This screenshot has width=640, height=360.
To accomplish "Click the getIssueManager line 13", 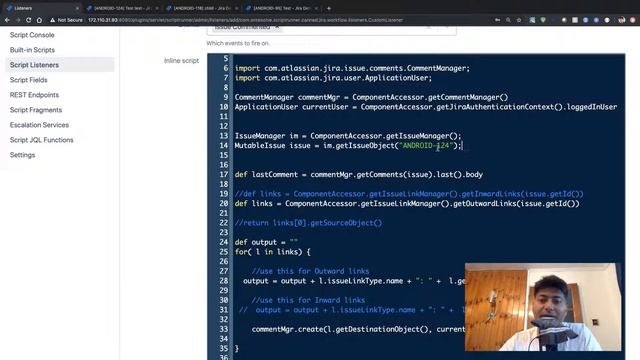I will click(x=348, y=136).
